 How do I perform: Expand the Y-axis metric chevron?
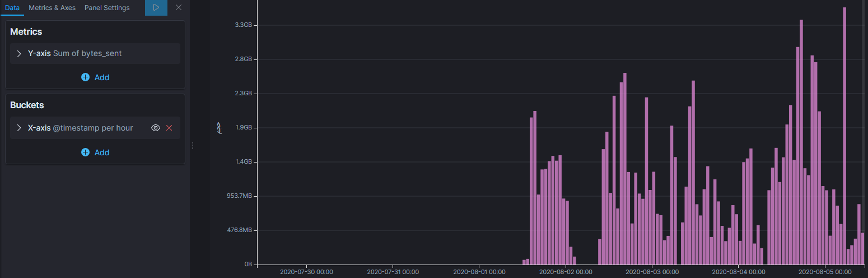(x=18, y=53)
